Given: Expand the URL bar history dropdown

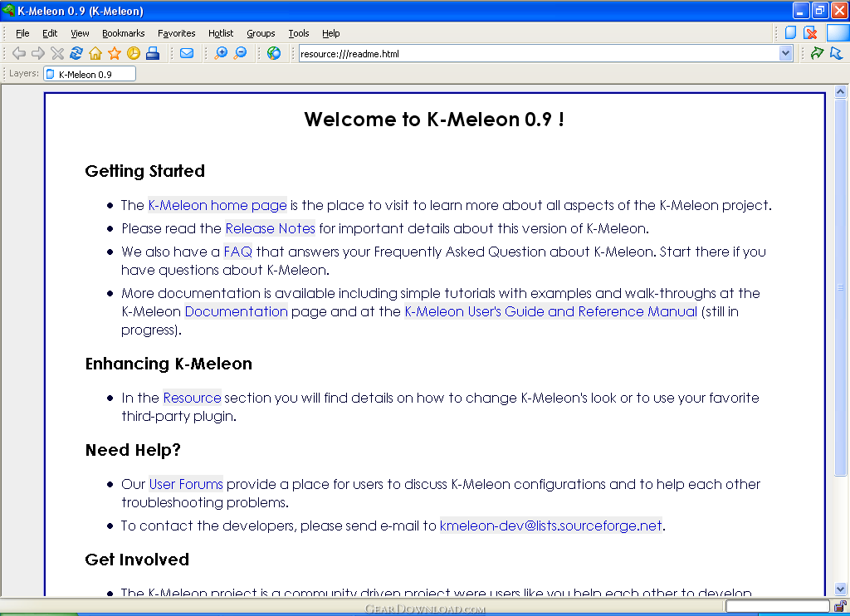Looking at the screenshot, I should pos(786,53).
